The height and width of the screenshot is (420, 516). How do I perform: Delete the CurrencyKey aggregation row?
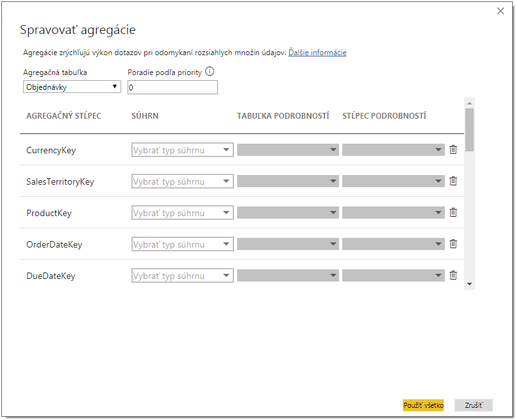pyautogui.click(x=453, y=149)
